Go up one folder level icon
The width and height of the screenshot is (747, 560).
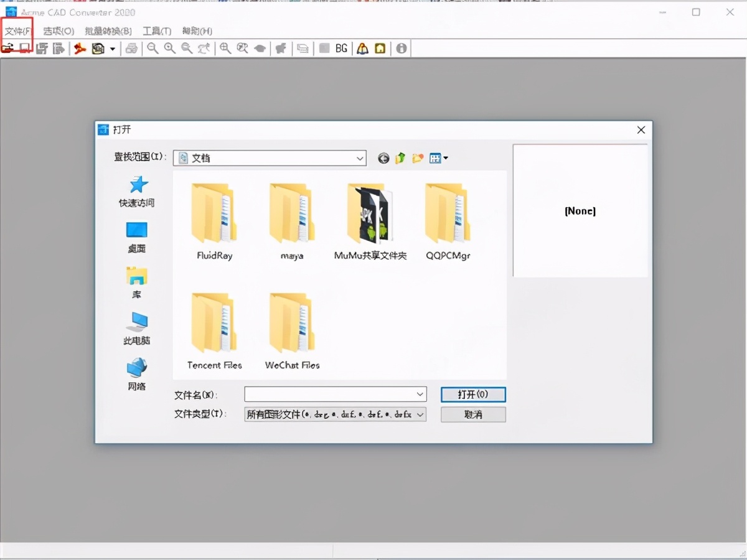pyautogui.click(x=400, y=159)
